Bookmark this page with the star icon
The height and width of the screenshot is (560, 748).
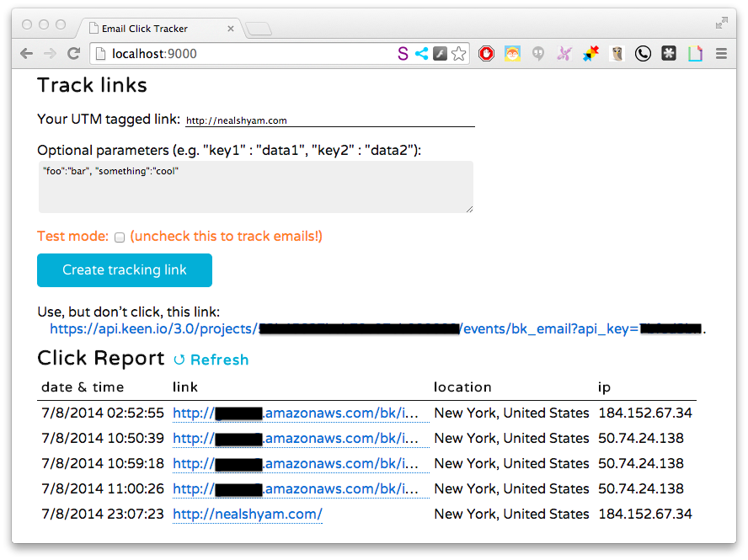pyautogui.click(x=458, y=53)
